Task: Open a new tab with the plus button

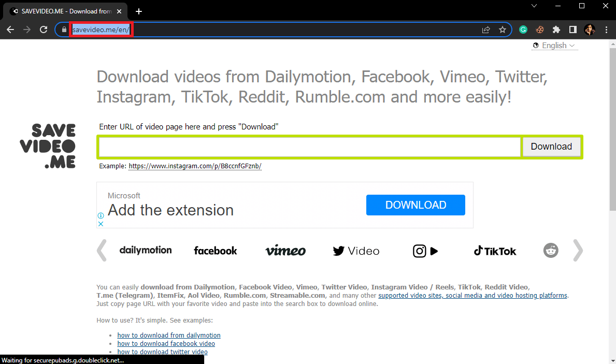Action: pyautogui.click(x=139, y=11)
